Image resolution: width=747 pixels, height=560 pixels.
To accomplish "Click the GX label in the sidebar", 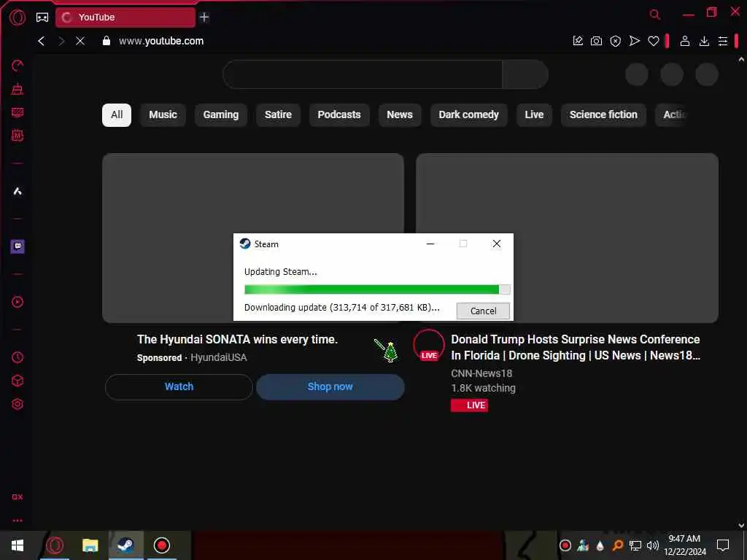I will (18, 497).
